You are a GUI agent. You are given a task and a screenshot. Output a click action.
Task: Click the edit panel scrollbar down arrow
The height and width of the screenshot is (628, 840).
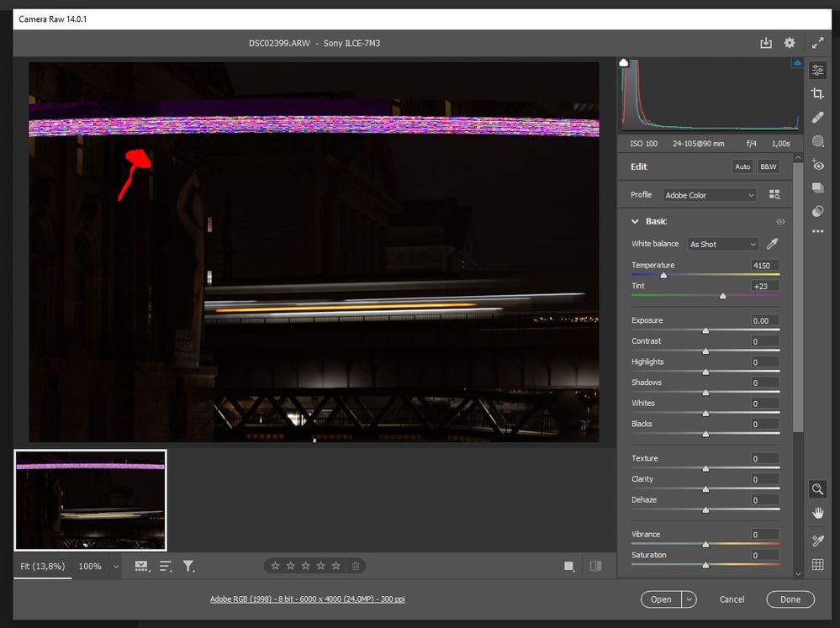(798, 573)
